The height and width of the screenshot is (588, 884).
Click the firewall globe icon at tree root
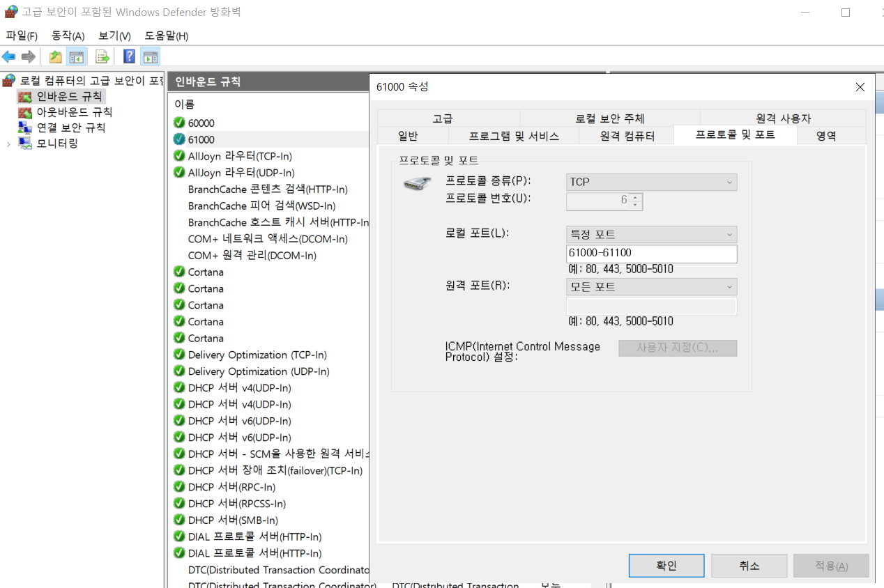9,81
